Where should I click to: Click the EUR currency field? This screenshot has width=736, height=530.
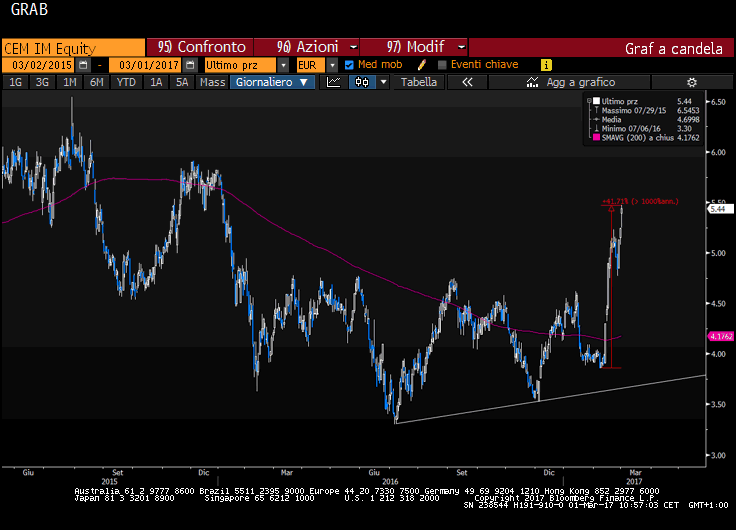point(310,65)
